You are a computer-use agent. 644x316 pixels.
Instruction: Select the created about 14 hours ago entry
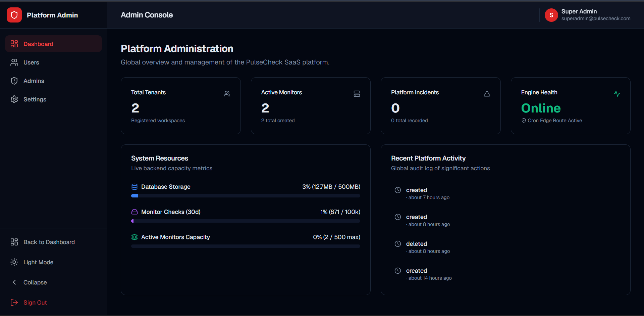click(x=505, y=274)
